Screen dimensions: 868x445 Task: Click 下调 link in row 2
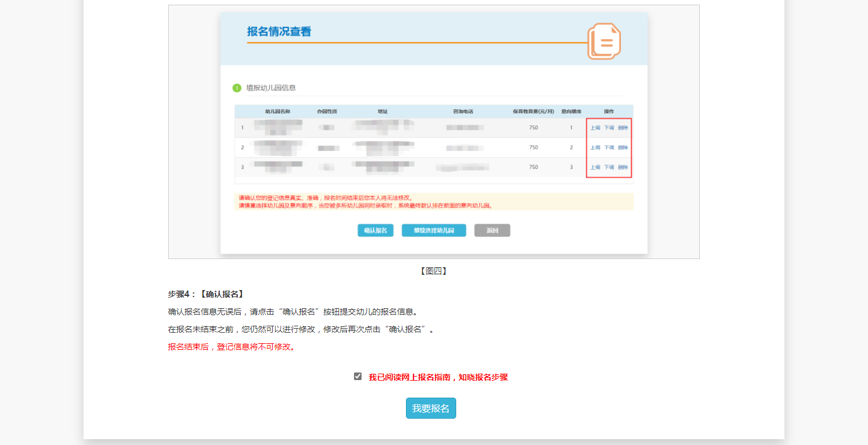[x=609, y=147]
